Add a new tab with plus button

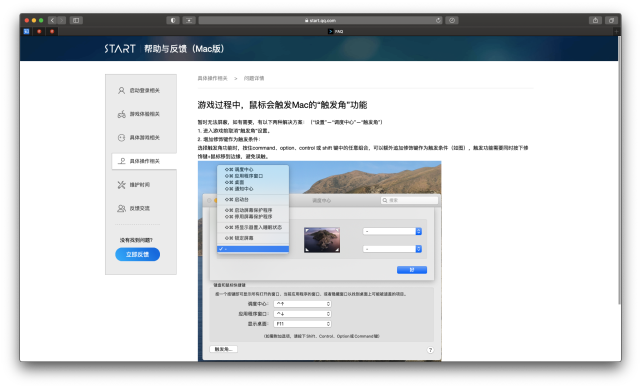[x=616, y=31]
